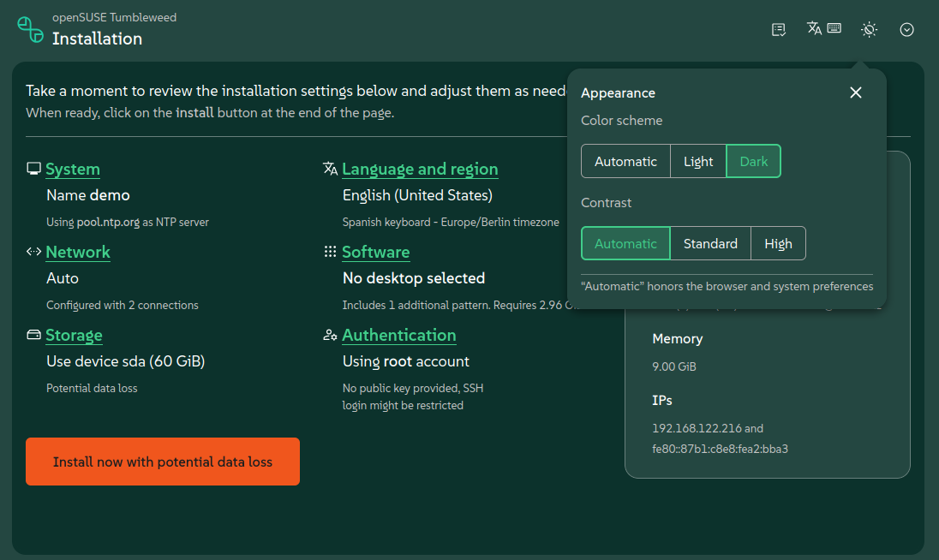Viewport: 939px width, 560px height.
Task: Open the installation checklist icon in header
Action: point(779,29)
